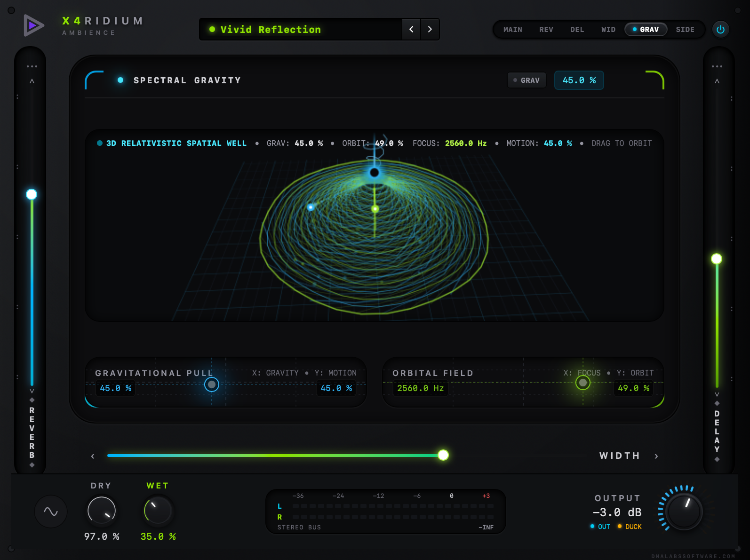Click the black gravity well center node
Viewport: 750px width, 560px height.
click(375, 172)
